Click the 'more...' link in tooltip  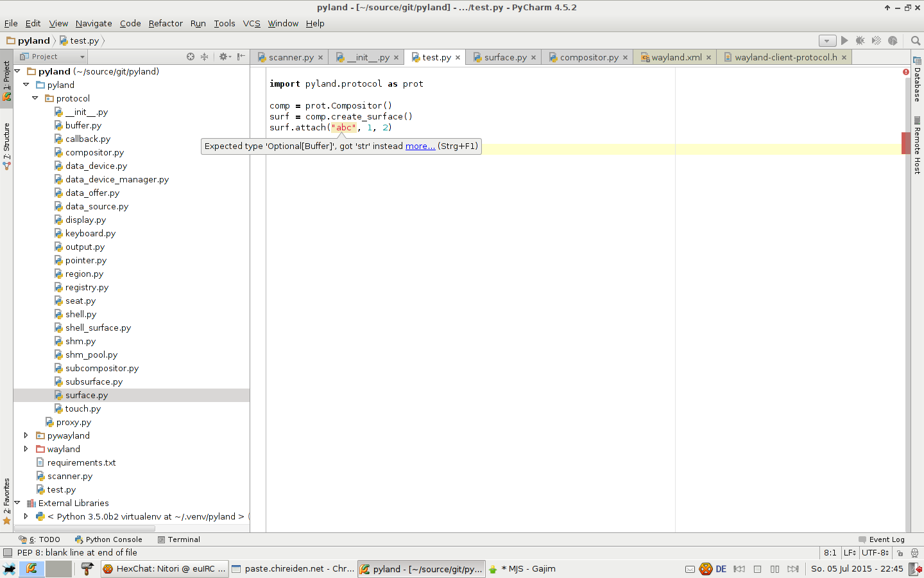coord(420,146)
